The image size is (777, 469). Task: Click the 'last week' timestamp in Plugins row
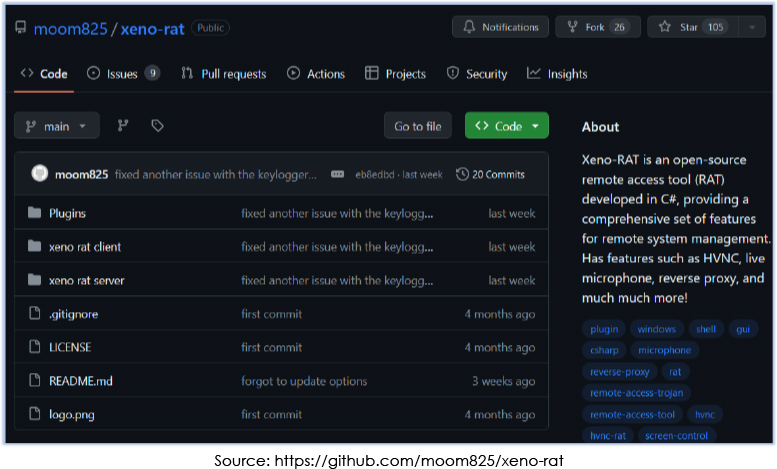click(x=511, y=214)
